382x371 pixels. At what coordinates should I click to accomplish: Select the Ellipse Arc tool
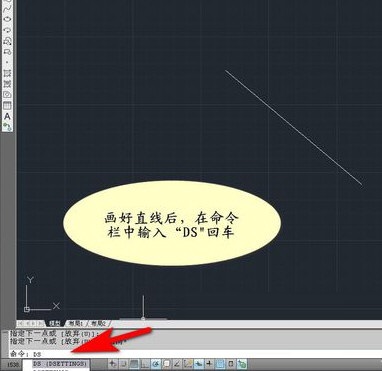coord(7,30)
